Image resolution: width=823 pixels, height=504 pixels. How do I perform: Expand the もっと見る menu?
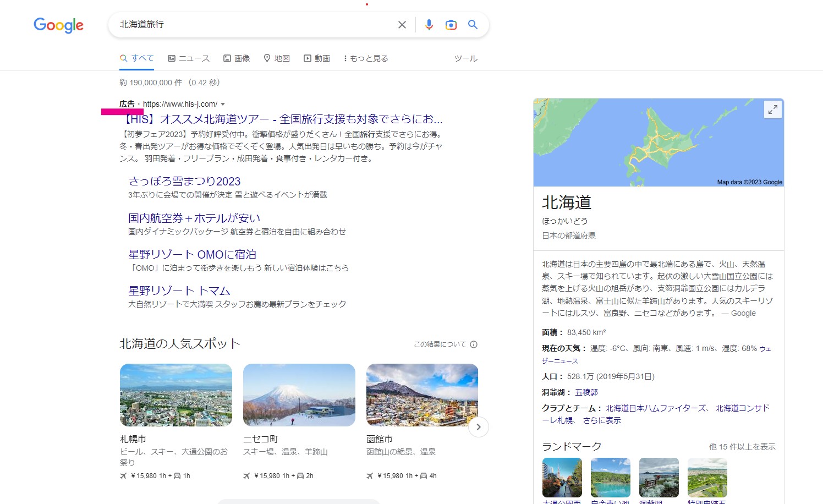[366, 58]
